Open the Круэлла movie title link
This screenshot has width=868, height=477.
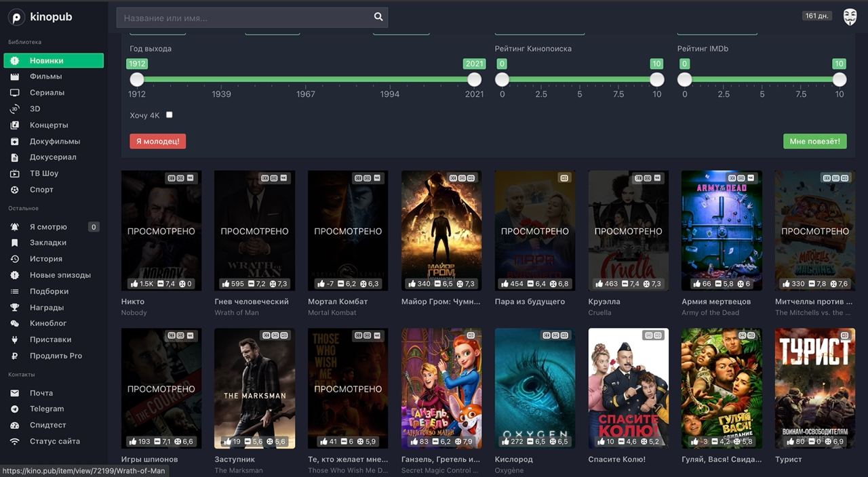pos(604,302)
